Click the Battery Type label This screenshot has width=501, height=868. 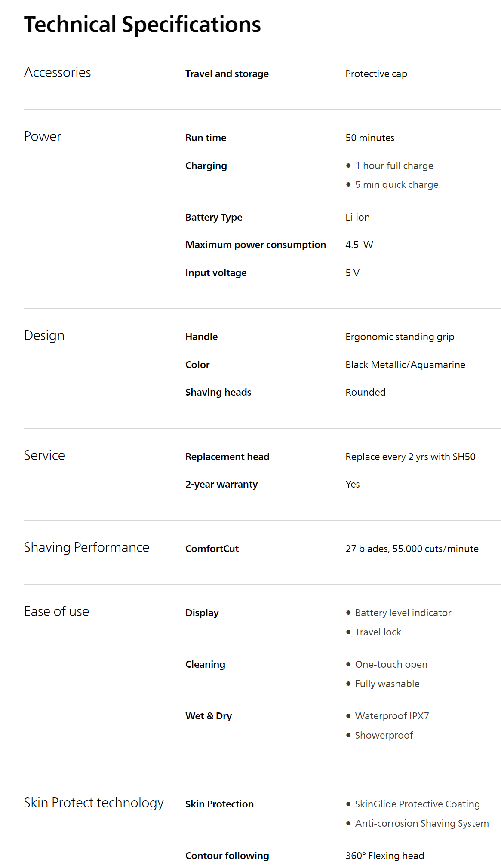click(x=214, y=217)
